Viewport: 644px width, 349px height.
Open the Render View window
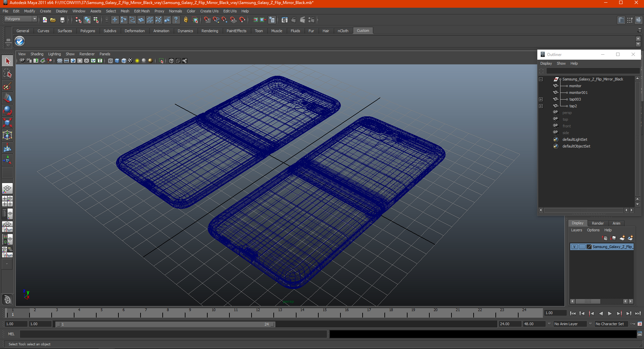tap(284, 20)
